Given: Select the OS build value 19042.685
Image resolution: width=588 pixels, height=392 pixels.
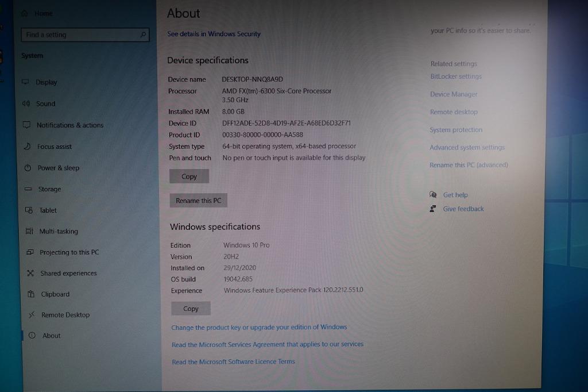Looking at the screenshot, I should 238,279.
